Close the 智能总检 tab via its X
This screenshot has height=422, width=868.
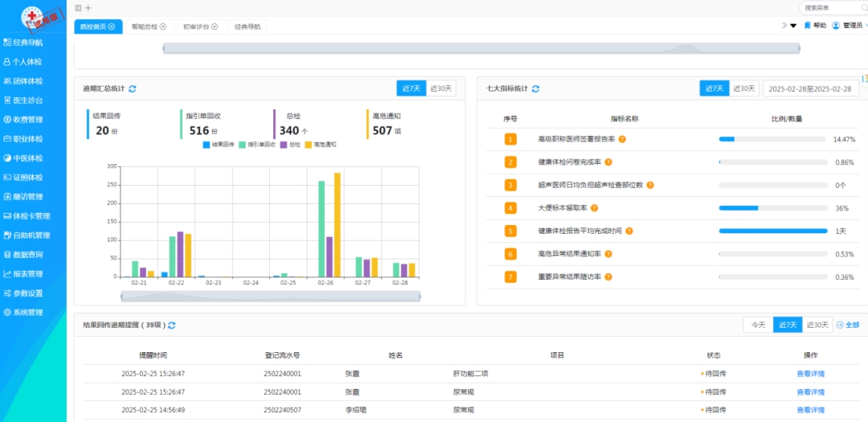(x=162, y=27)
